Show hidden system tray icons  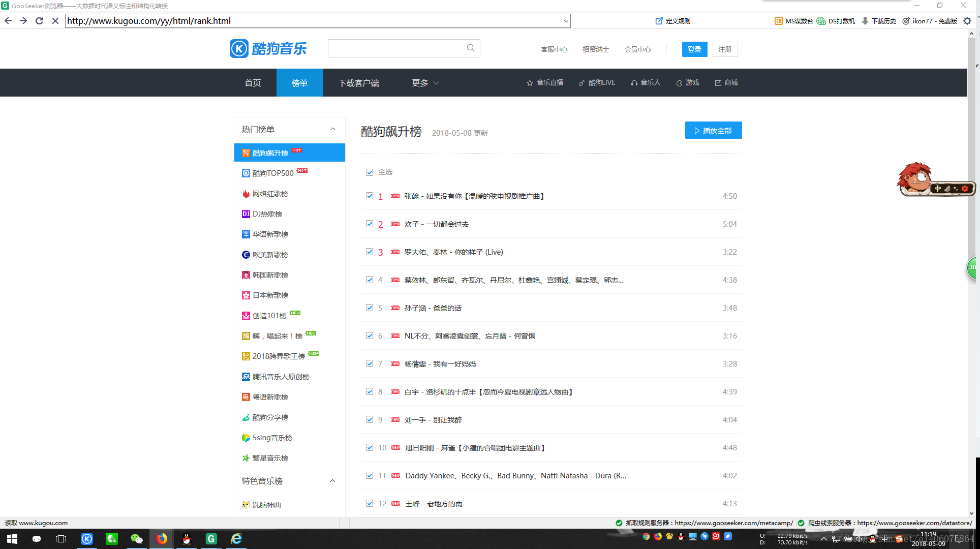[824, 539]
